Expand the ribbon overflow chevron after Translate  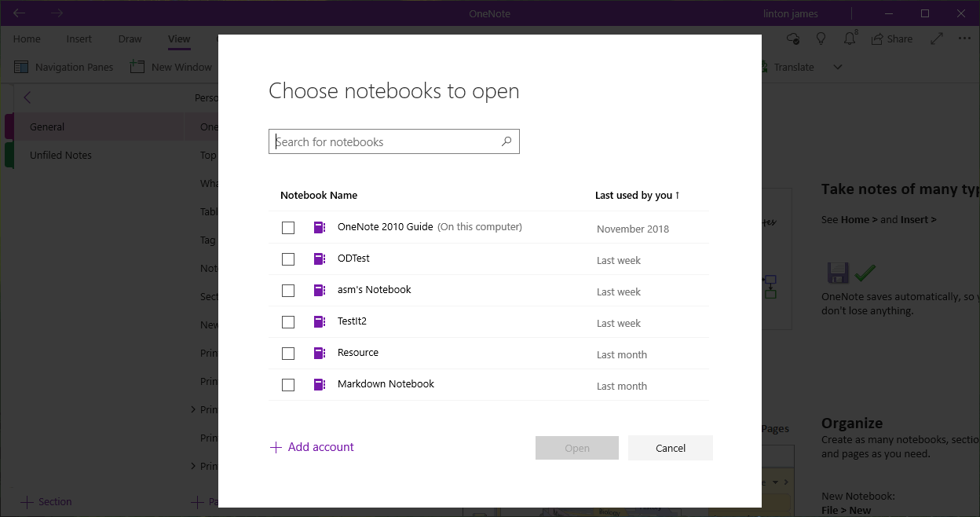click(x=838, y=67)
